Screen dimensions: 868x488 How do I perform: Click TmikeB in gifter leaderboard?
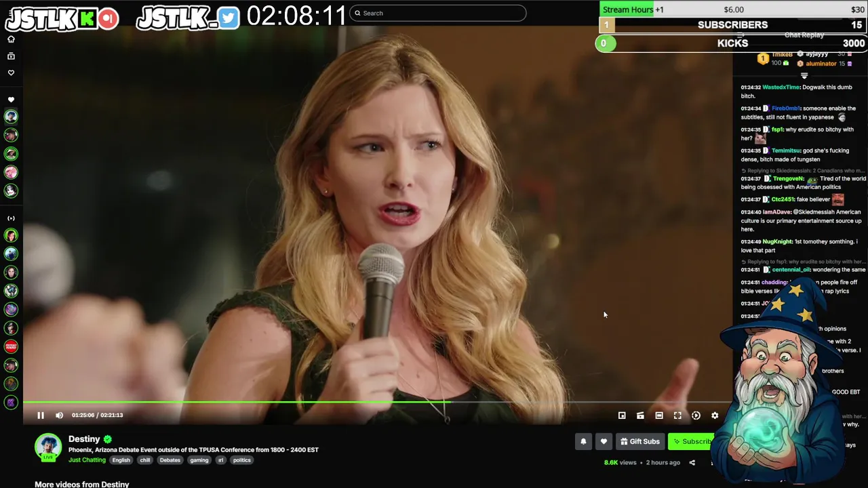point(782,54)
